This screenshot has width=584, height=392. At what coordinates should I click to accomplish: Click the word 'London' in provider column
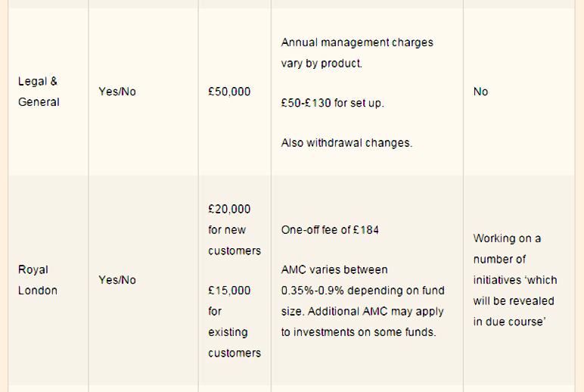click(38, 291)
